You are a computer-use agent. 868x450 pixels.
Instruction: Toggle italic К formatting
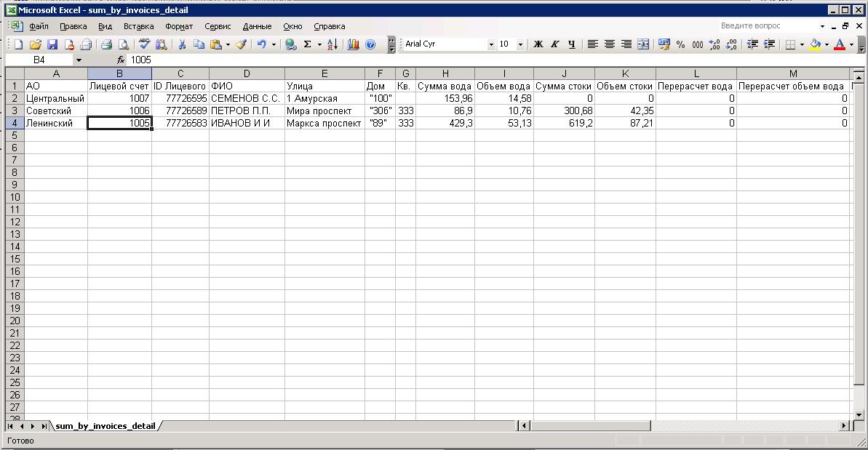tap(554, 44)
